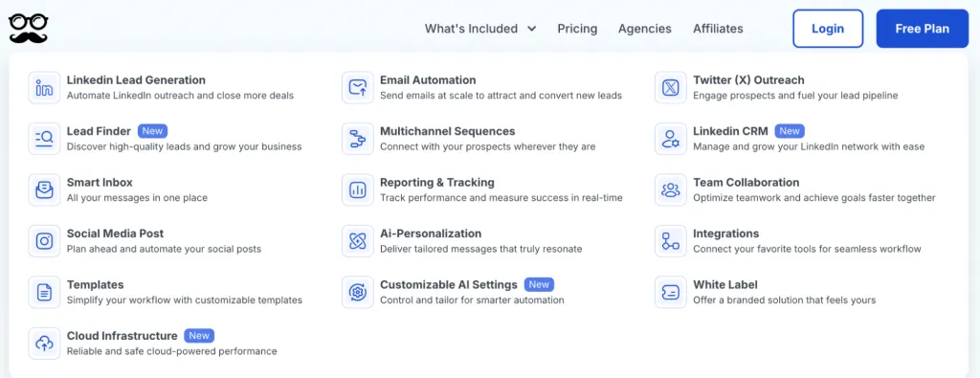Open the White Label link
Viewport: 980px width, 378px height.
tap(725, 285)
